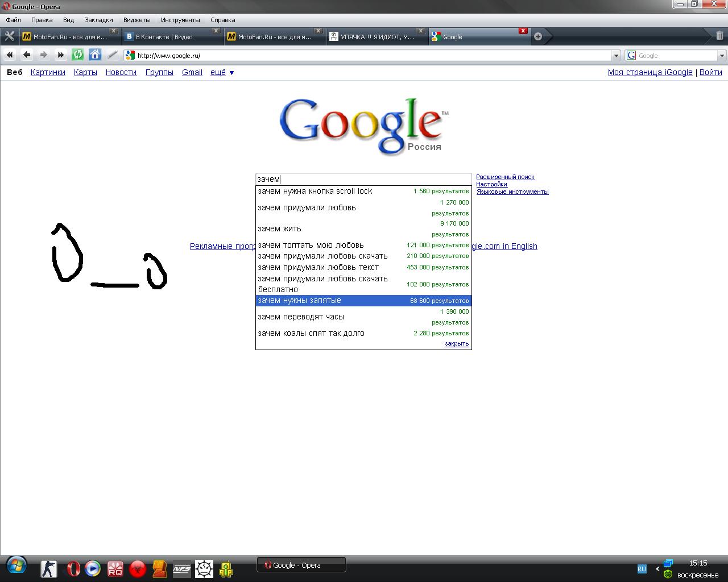This screenshot has height=582, width=728.
Task: Open the search engine selector dropdown
Action: 722,56
